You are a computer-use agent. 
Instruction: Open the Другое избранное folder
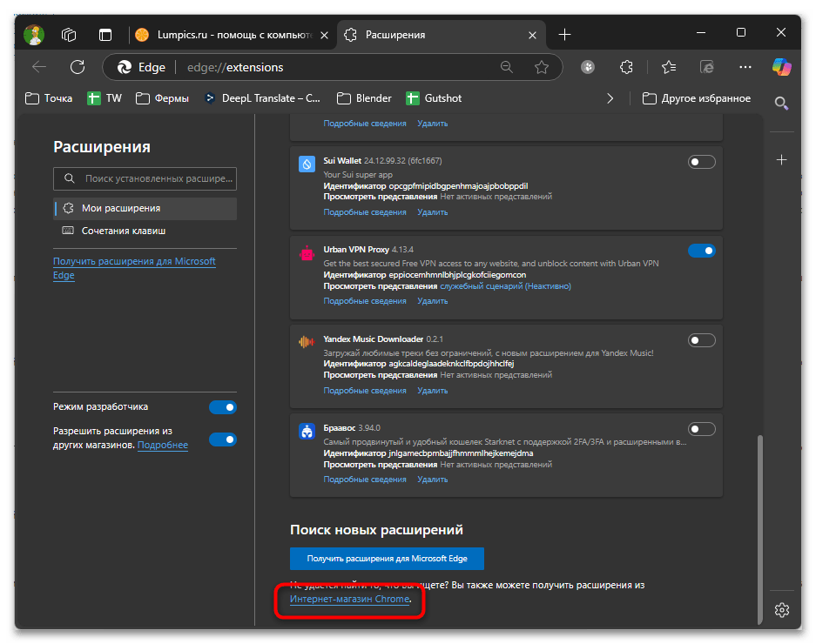697,98
